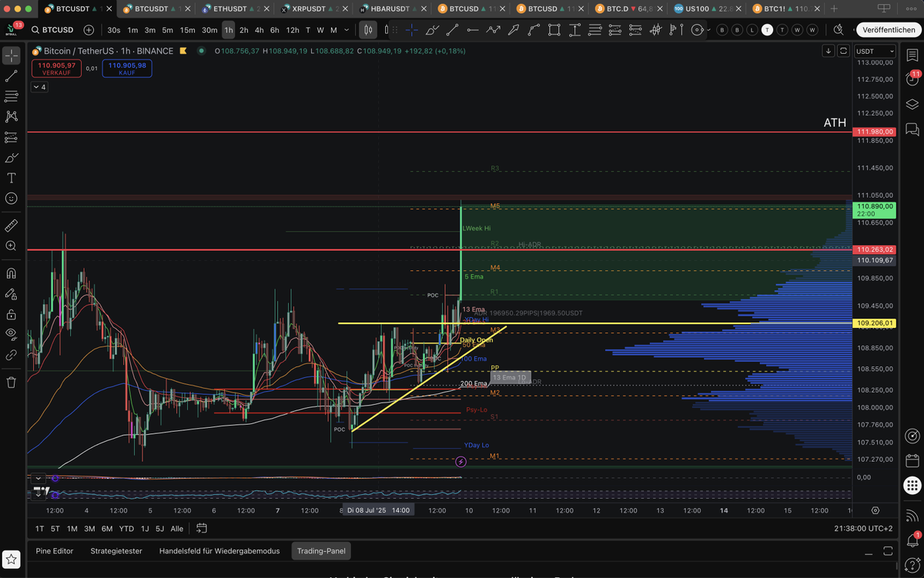The width and height of the screenshot is (924, 578).
Task: Switch to the BTC.D tab
Action: pyautogui.click(x=629, y=8)
